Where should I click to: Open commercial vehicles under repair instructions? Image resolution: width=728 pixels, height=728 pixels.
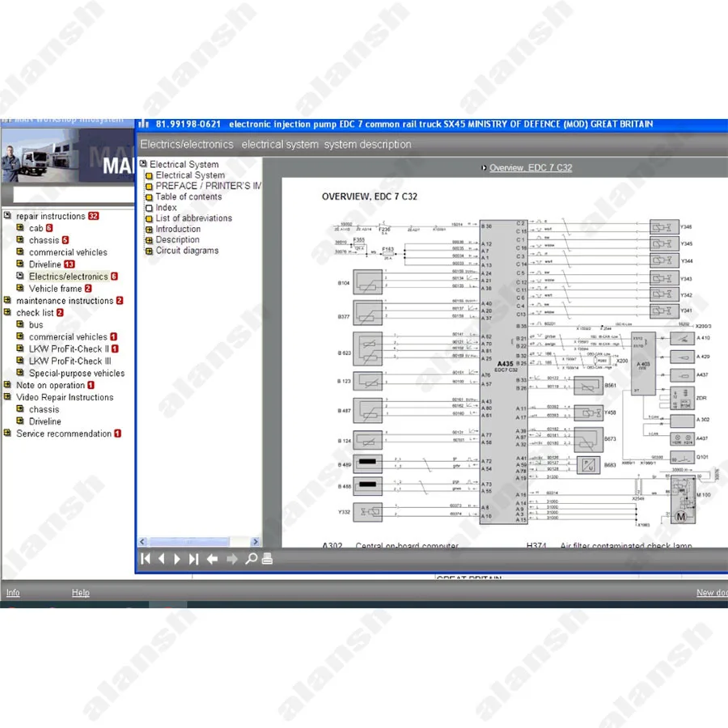68,252
